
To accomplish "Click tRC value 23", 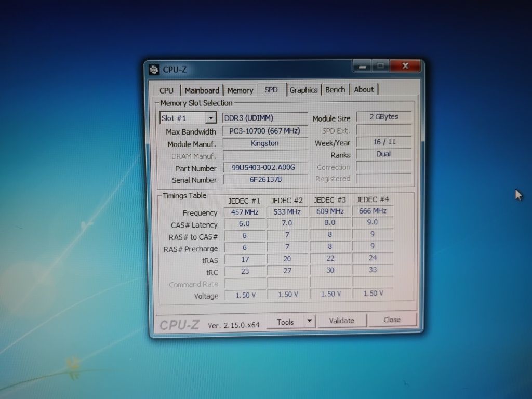I will coord(245,271).
